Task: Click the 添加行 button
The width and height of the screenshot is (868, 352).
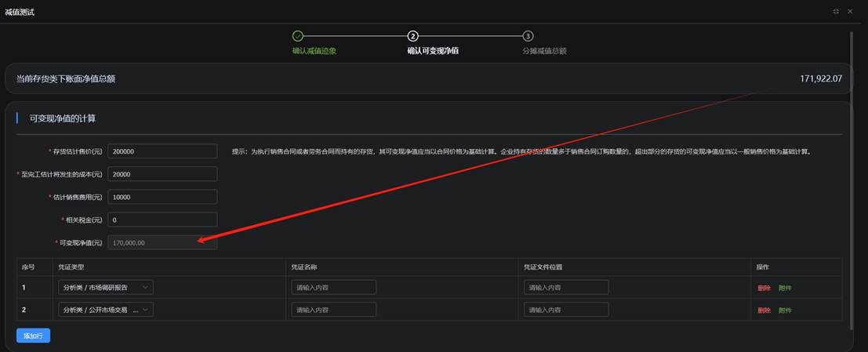Action: point(33,336)
